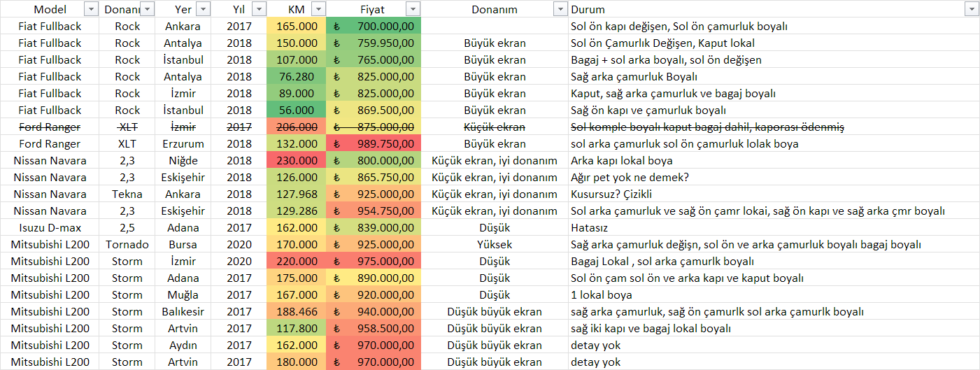The width and height of the screenshot is (980, 370).
Task: Click the KM cell 117.800
Action: pyautogui.click(x=297, y=328)
